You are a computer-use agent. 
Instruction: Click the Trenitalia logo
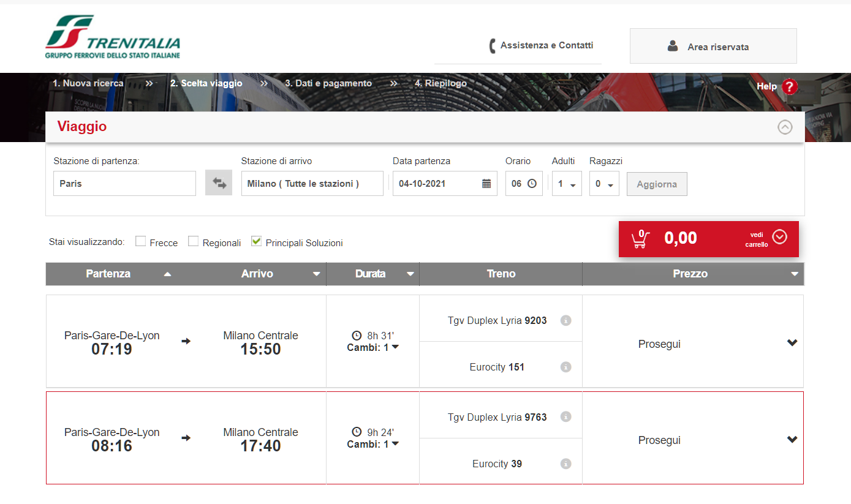tap(113, 37)
